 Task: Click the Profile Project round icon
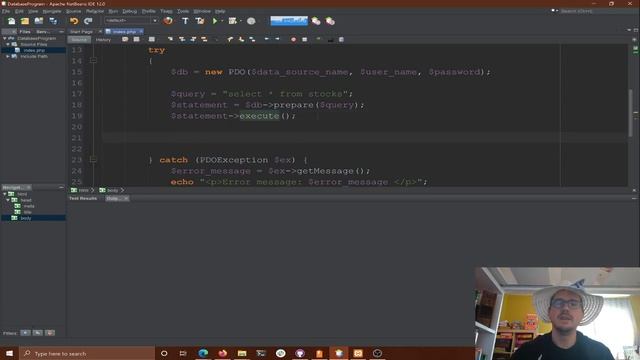251,21
